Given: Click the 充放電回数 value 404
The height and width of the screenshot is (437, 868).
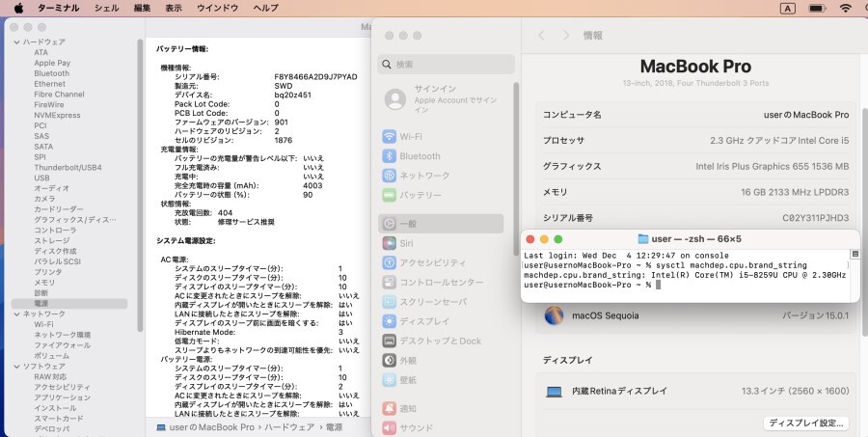Looking at the screenshot, I should 225,212.
